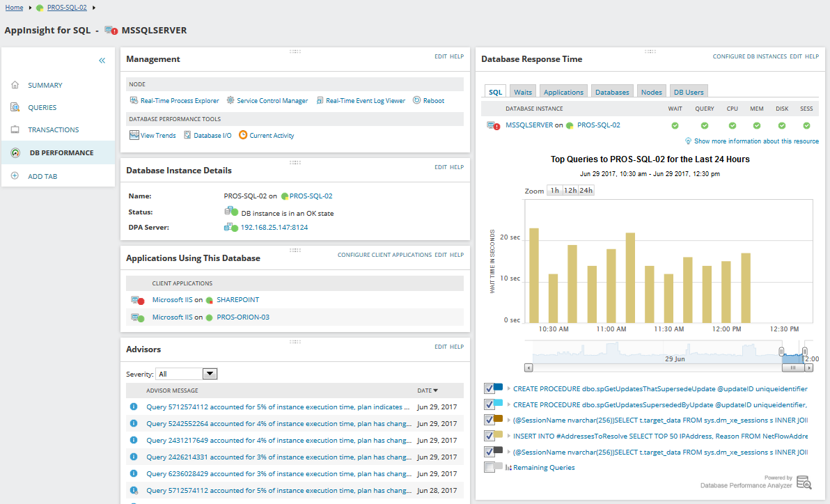The image size is (830, 504).
Task: Click the Management panel drag handle
Action: pyautogui.click(x=295, y=52)
